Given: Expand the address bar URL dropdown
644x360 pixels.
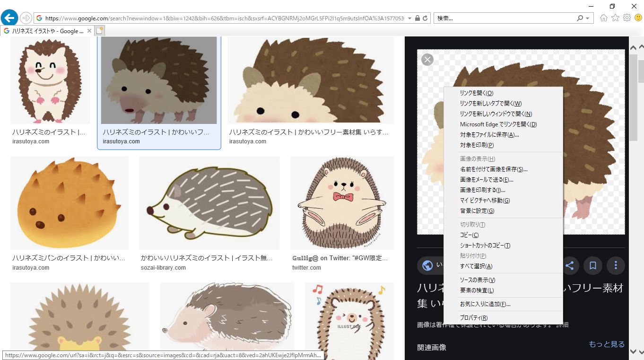Looking at the screenshot, I should tap(409, 18).
